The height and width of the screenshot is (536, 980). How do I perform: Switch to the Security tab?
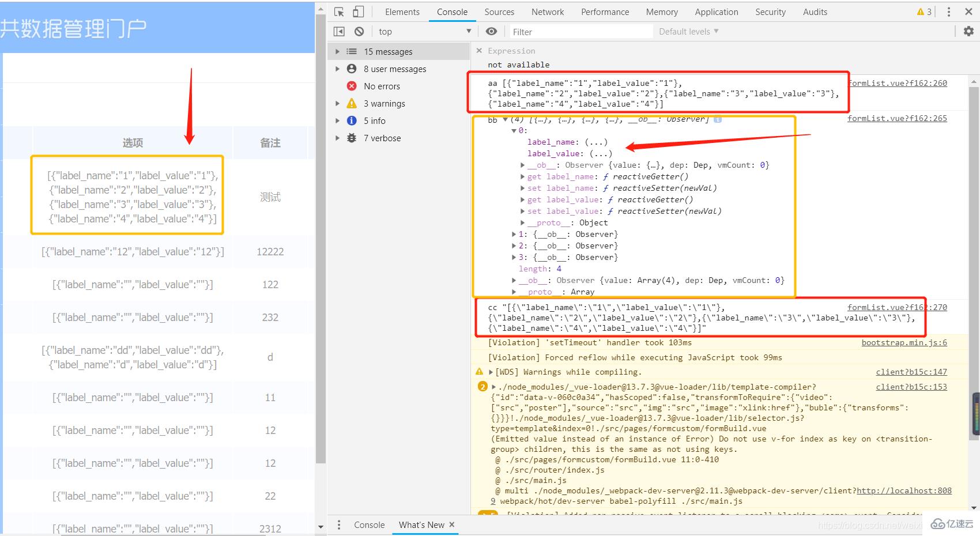(x=771, y=12)
